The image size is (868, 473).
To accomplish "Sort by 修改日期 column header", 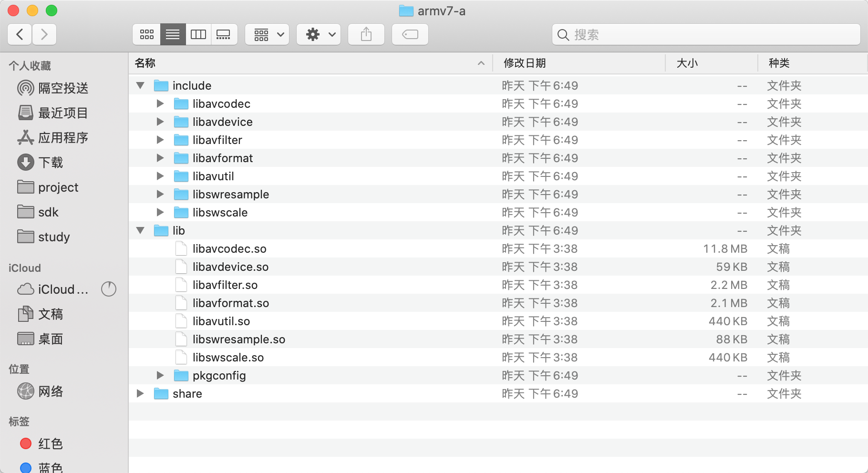I will 579,63.
